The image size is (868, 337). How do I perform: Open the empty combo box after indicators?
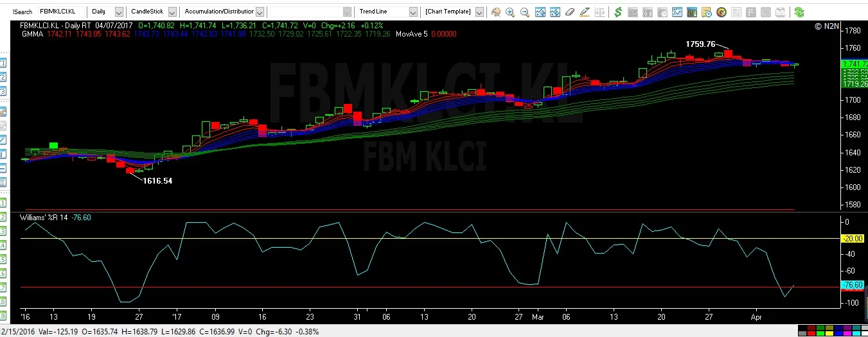[347, 12]
